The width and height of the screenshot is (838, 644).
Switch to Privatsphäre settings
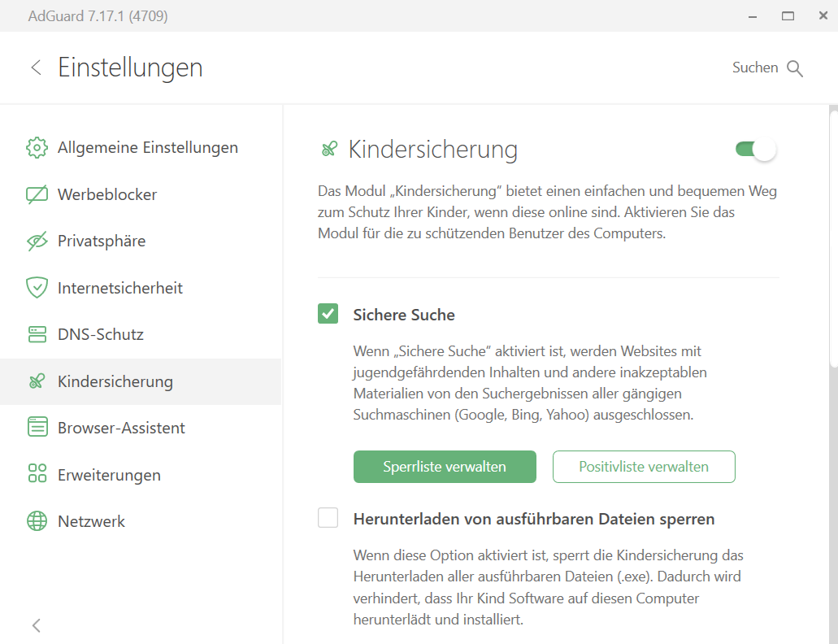pos(141,241)
